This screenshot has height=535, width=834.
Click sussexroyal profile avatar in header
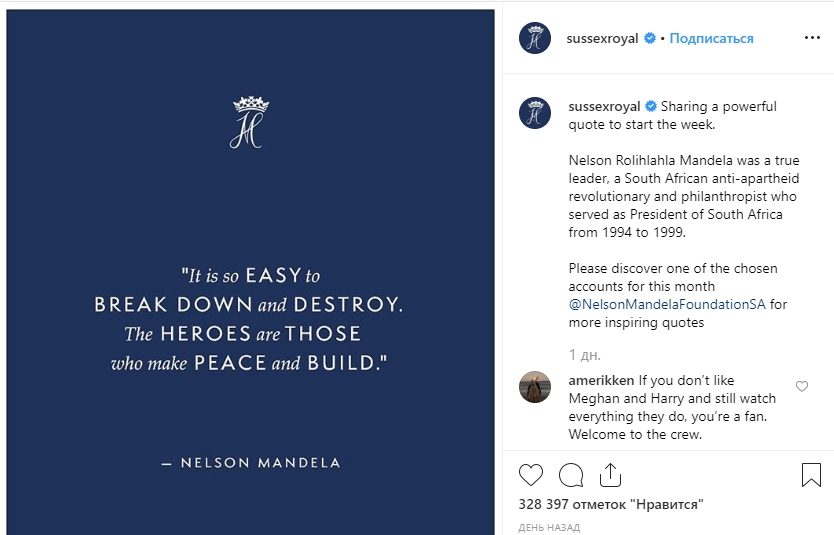point(535,39)
